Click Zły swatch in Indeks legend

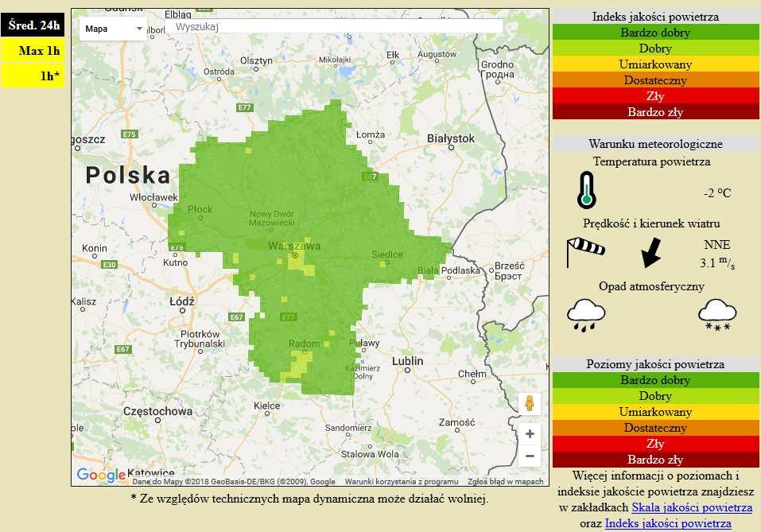656,96
